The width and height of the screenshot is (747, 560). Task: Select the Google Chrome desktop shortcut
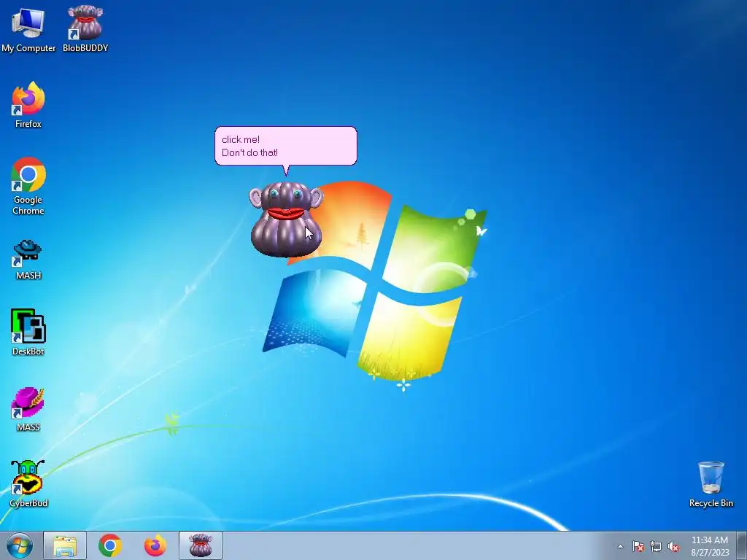click(x=28, y=185)
